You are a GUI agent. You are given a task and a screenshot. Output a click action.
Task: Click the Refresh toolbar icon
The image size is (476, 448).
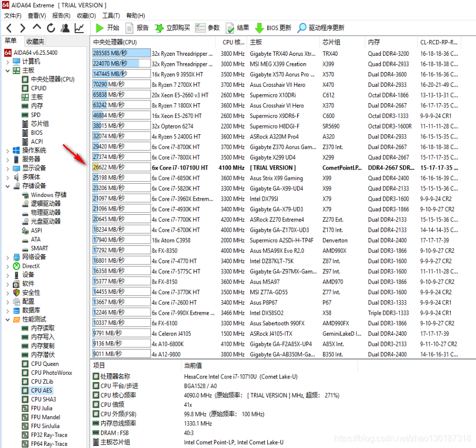coord(51,28)
